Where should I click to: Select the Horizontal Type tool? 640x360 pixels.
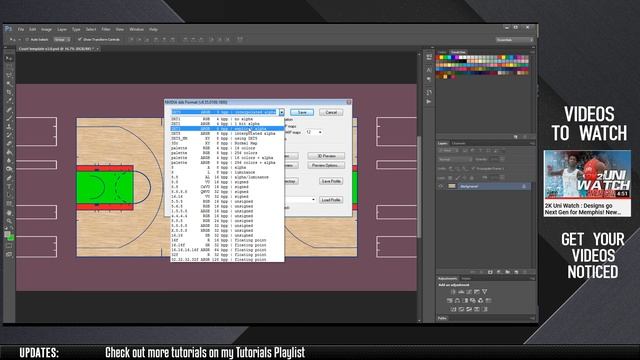click(9, 186)
